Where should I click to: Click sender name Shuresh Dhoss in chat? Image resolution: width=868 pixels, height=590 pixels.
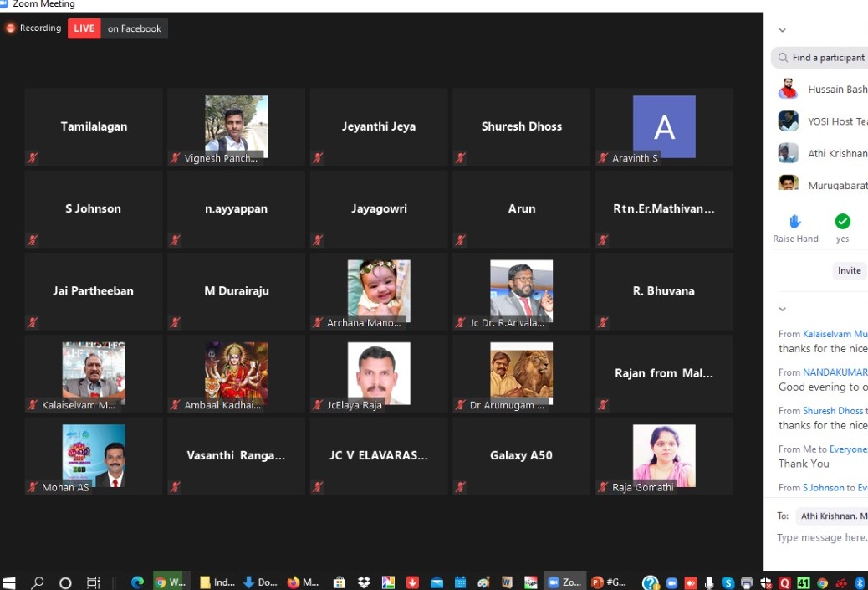tap(832, 411)
